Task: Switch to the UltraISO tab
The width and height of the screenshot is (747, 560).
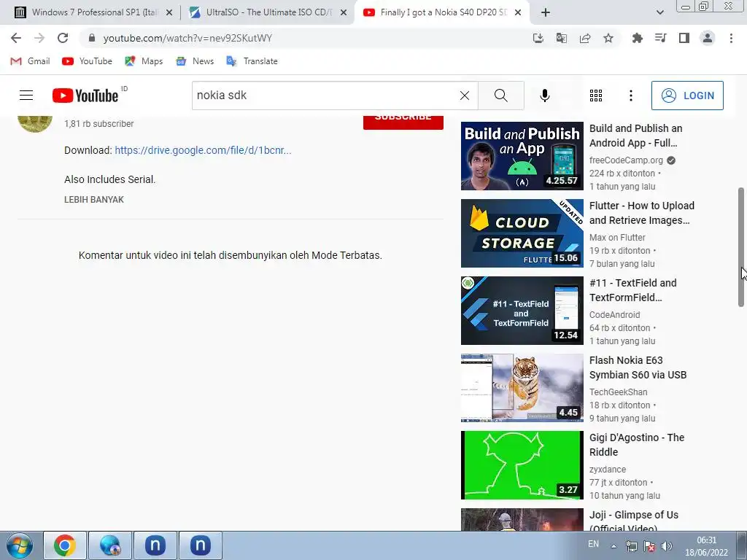Action: pyautogui.click(x=268, y=12)
